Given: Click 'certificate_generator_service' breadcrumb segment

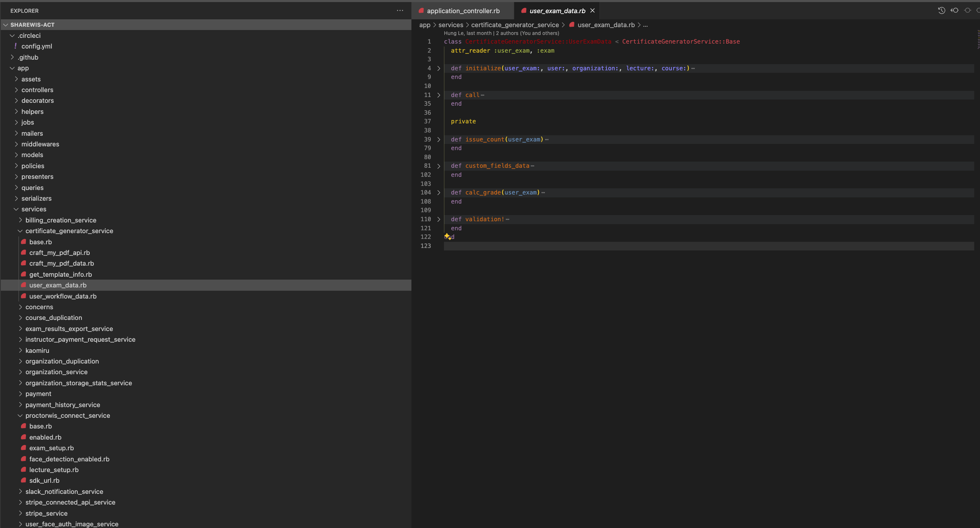Looking at the screenshot, I should tap(515, 25).
